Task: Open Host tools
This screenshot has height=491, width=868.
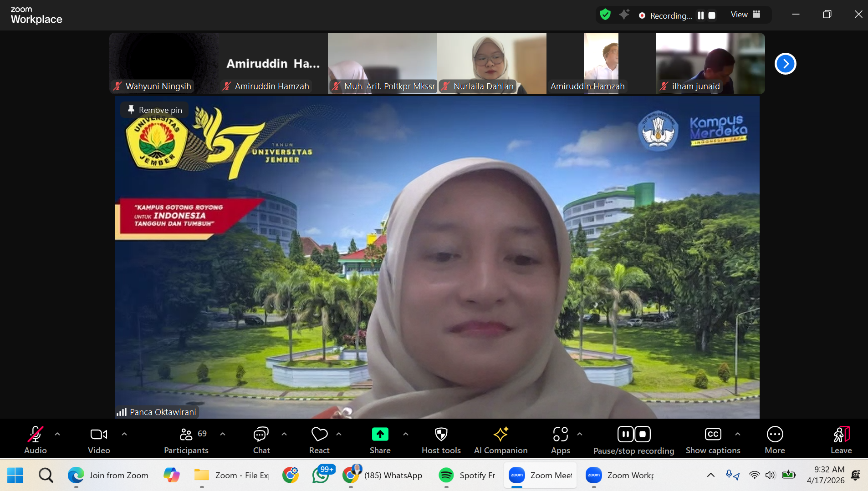Action: pos(440,438)
